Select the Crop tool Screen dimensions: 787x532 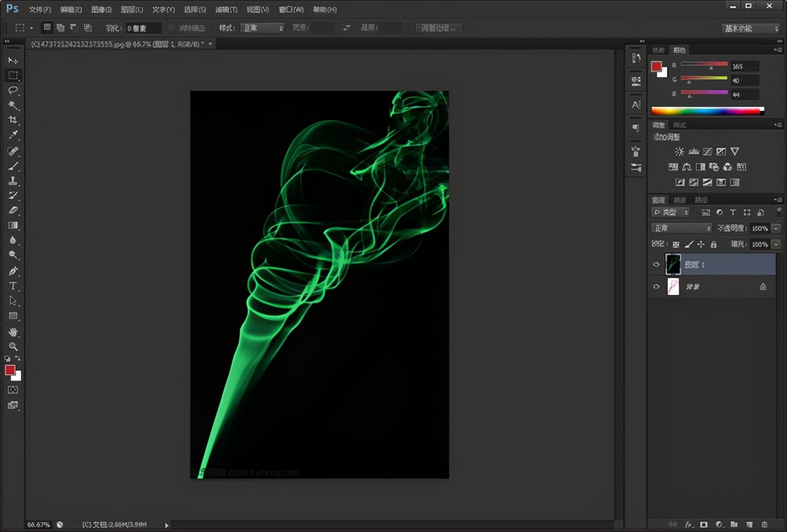[x=12, y=120]
